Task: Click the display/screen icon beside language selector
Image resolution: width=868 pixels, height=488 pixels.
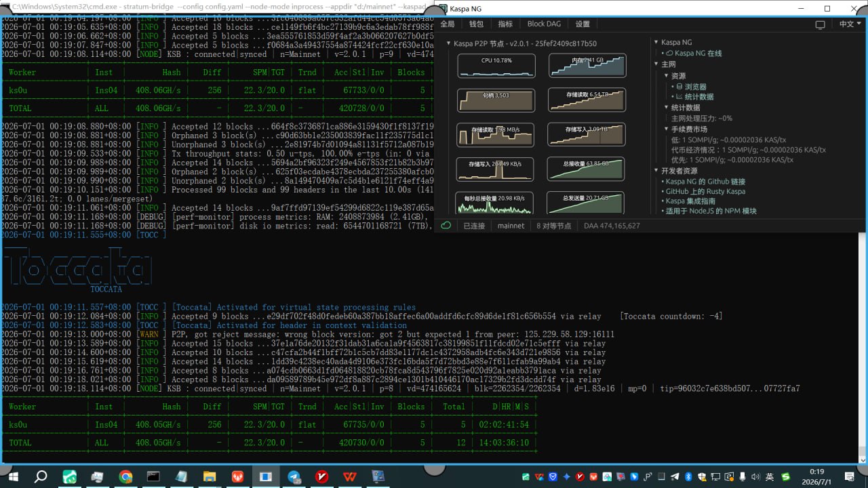Action: (820, 24)
